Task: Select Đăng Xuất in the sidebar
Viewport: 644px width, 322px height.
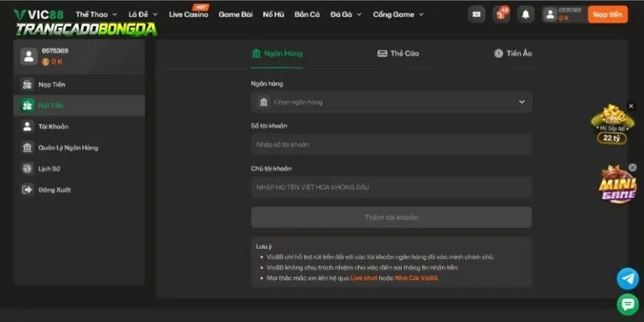Action: click(x=79, y=190)
